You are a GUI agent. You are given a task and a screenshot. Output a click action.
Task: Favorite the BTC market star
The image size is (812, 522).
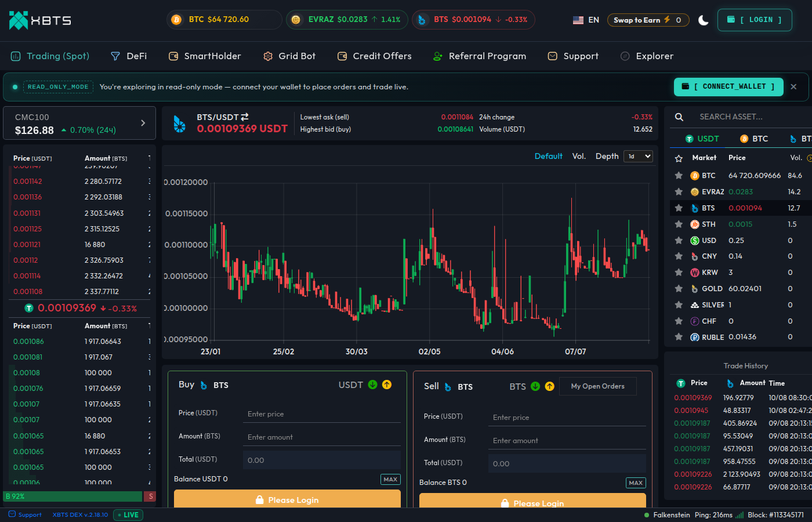pos(679,175)
